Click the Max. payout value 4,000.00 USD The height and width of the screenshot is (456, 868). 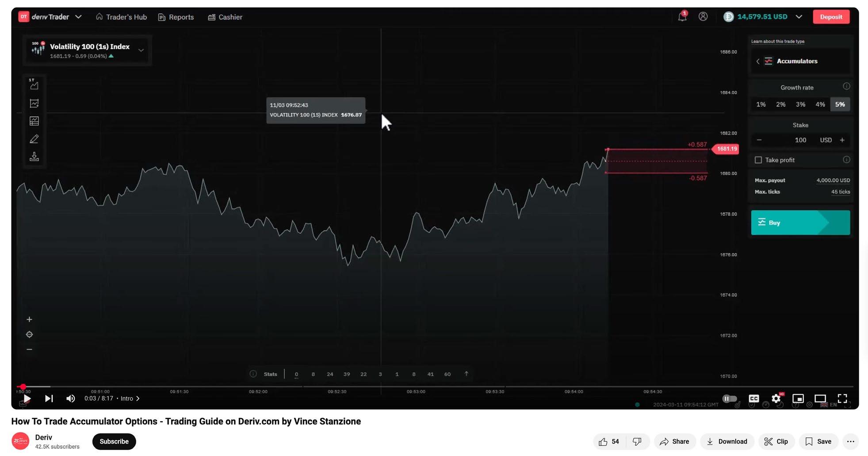click(x=833, y=180)
